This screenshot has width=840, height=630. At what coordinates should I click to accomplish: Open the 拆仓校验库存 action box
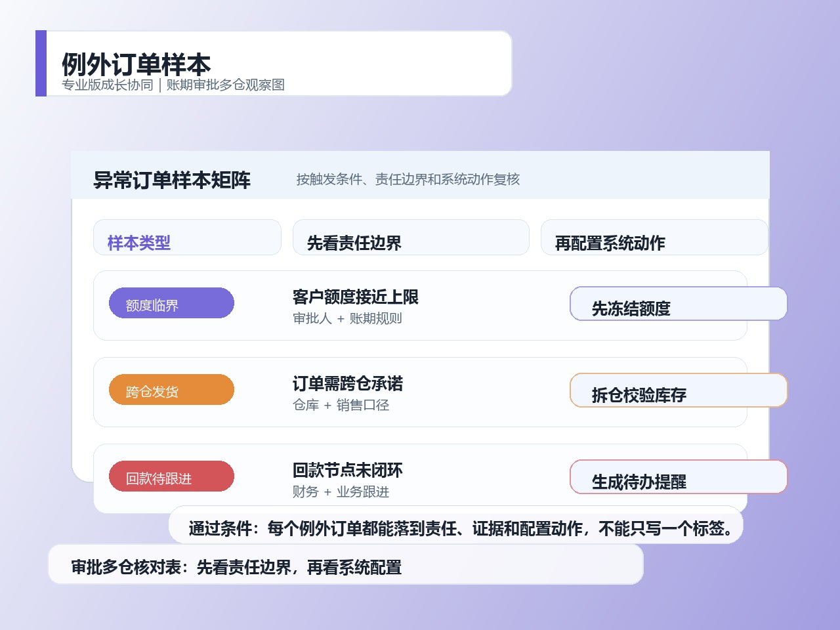(679, 390)
